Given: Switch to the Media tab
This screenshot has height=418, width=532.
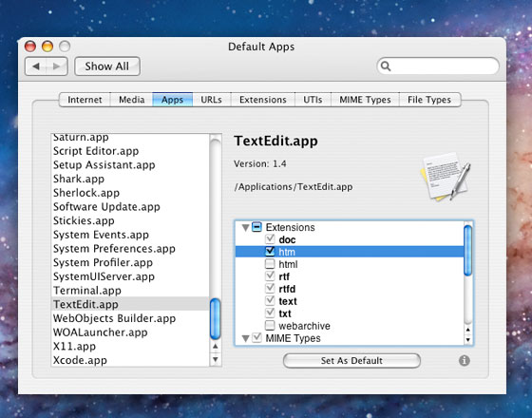Looking at the screenshot, I should tap(132, 100).
